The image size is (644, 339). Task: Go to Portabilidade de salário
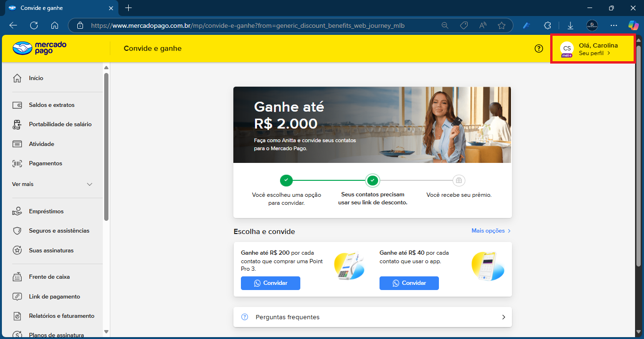[60, 124]
